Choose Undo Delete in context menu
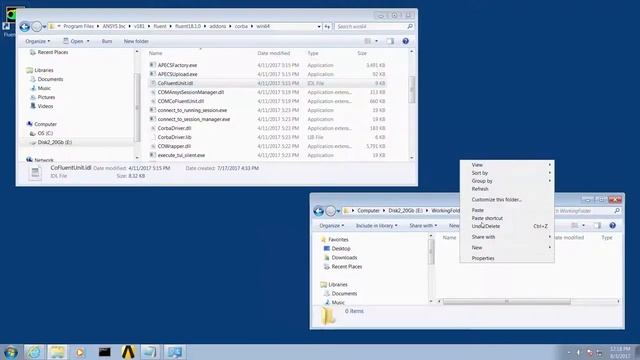This screenshot has height=360, width=640. click(507, 226)
